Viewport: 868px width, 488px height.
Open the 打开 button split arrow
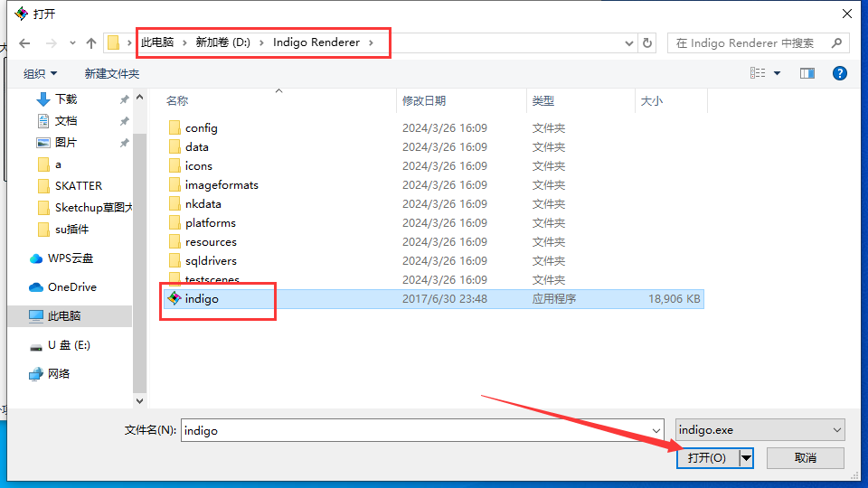[746, 458]
